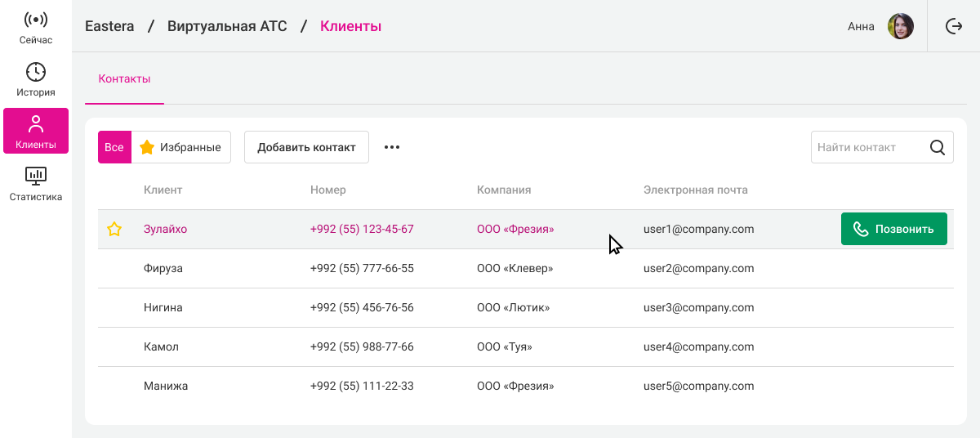Screen dimensions: 980x438
Task: Click the logout arrow icon
Action: point(953,26)
